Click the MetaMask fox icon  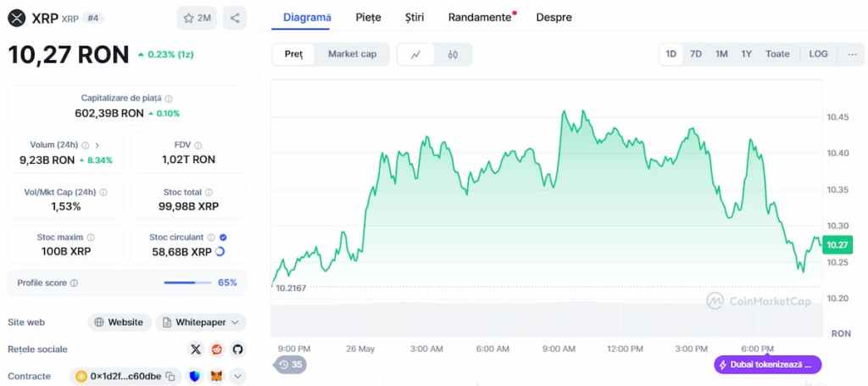tap(217, 376)
